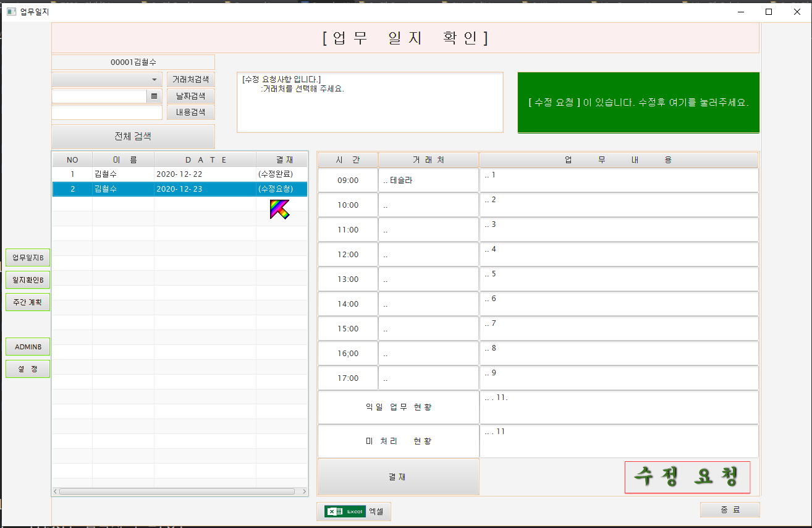The height and width of the screenshot is (528, 812).
Task: Click the app icon in title bar
Action: click(x=11, y=11)
